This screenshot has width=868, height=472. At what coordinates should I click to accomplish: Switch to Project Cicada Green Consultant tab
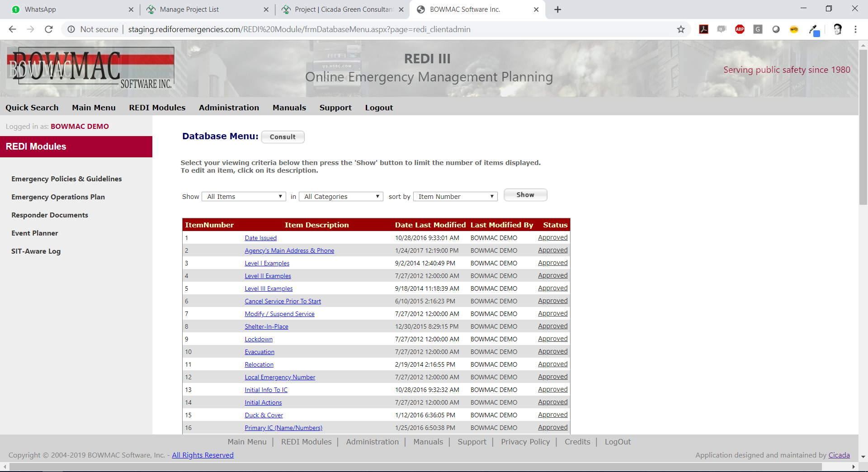click(x=342, y=9)
